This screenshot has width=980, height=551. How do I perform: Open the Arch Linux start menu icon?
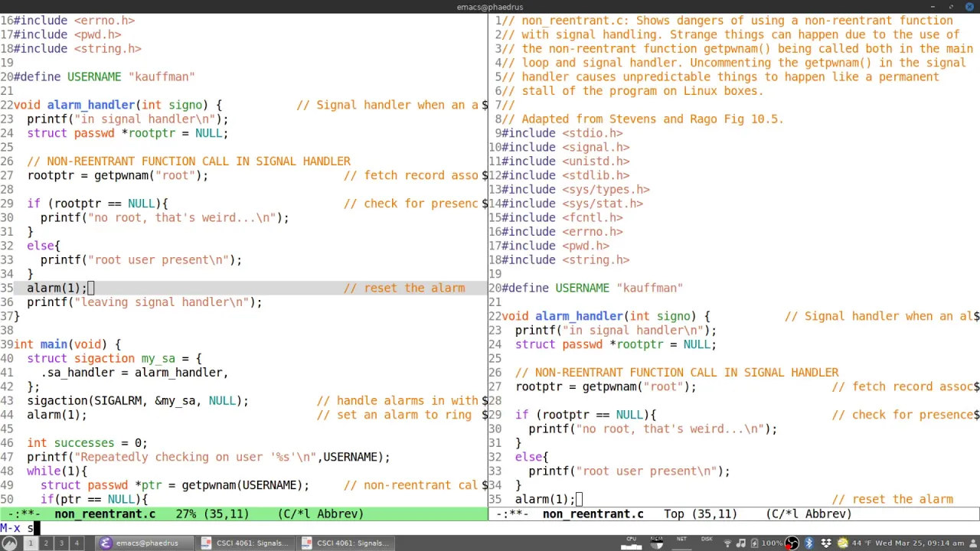point(10,543)
